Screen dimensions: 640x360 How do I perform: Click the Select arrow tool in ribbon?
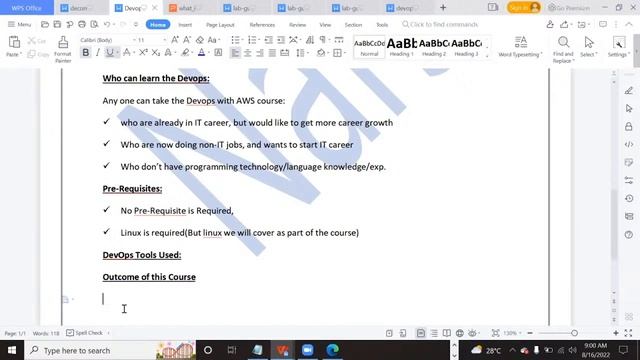tap(589, 46)
